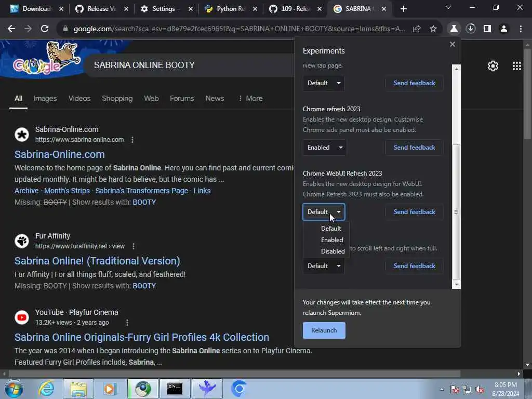Click the Experiments panel scrollbar thumb

(x=456, y=212)
